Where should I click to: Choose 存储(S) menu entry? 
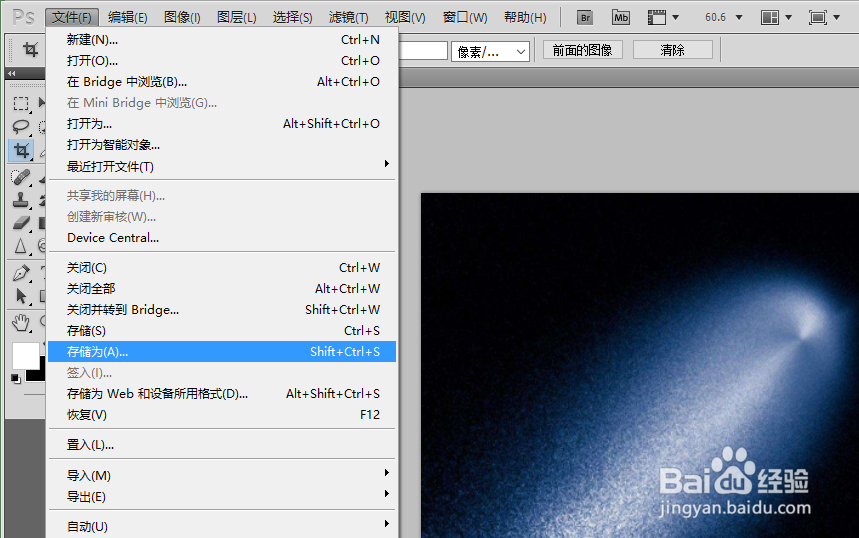point(222,330)
